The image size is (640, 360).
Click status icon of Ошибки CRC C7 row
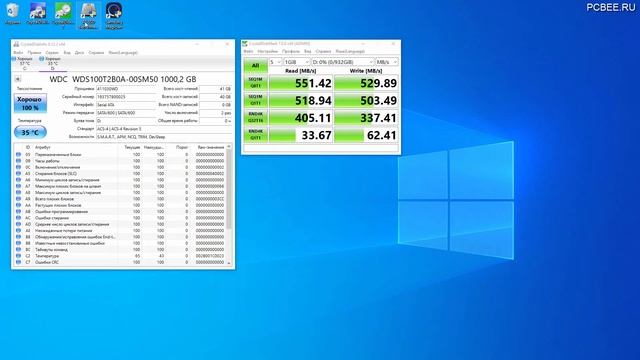[x=18, y=262]
